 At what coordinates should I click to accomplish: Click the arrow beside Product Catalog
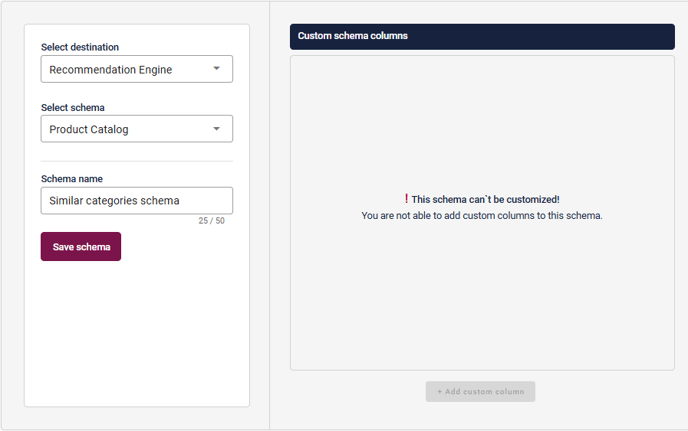tap(217, 129)
